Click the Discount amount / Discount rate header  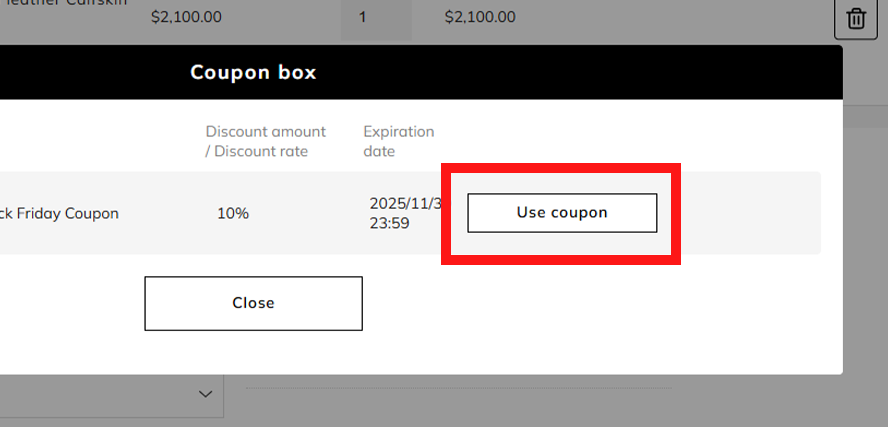click(265, 142)
